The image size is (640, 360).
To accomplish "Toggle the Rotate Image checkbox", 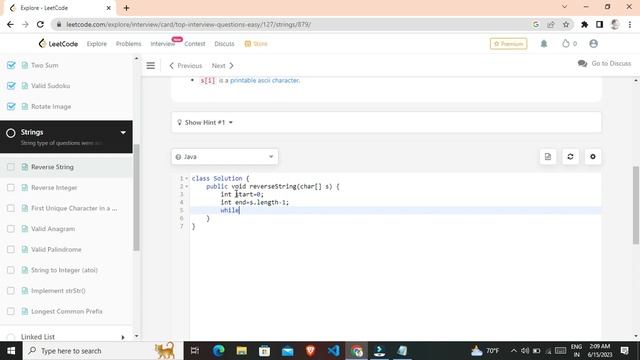I will pos(11,107).
